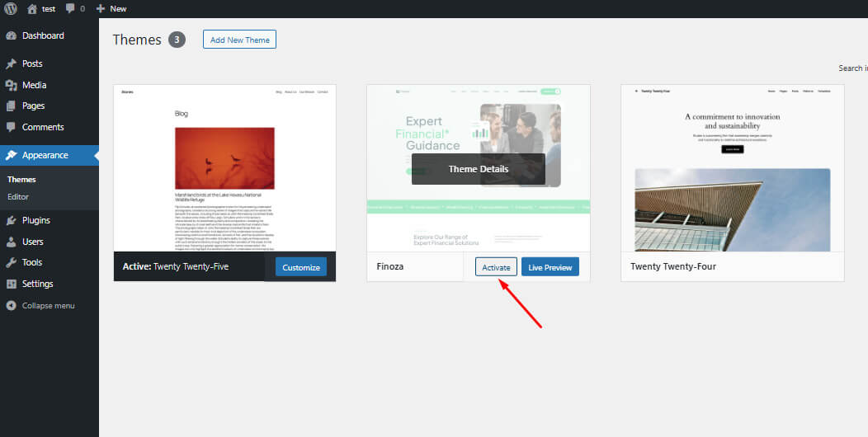Open the Appearance menu
Image resolution: width=868 pixels, height=437 pixels.
tap(50, 156)
